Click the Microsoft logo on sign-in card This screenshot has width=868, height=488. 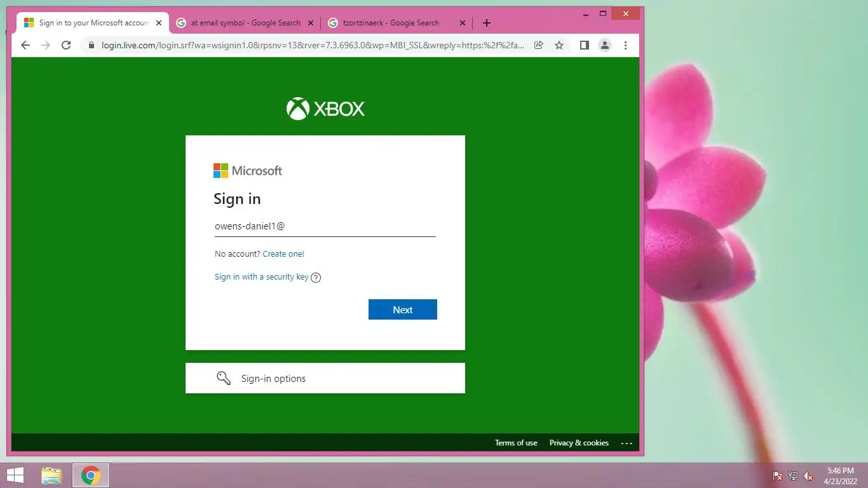point(248,170)
